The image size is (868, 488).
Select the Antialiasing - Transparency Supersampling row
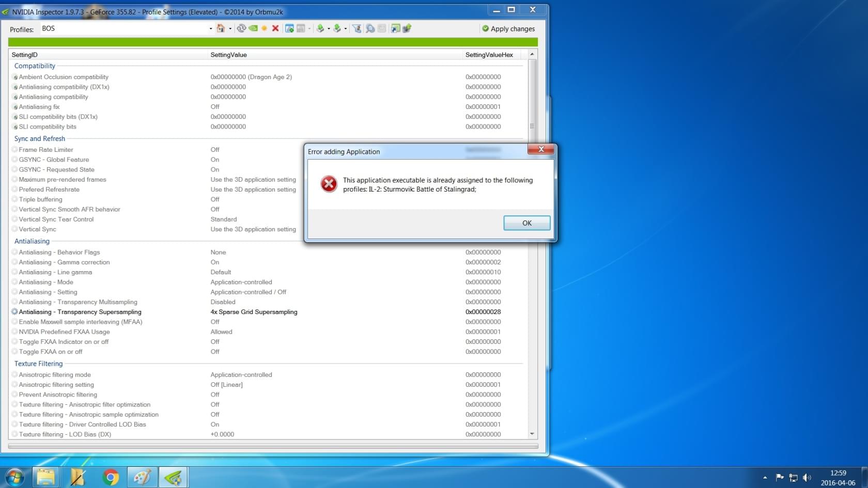tap(80, 312)
